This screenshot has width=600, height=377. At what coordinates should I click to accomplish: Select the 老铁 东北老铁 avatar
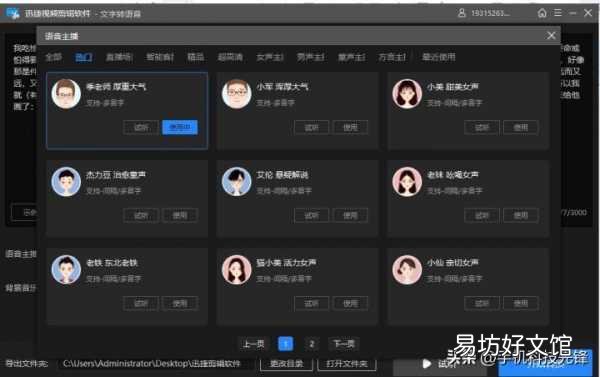coord(66,269)
